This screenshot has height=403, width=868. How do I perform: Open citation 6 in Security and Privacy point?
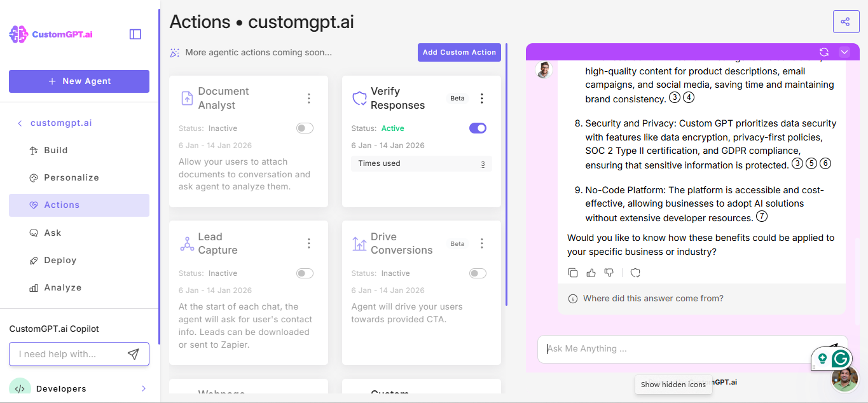(x=825, y=164)
